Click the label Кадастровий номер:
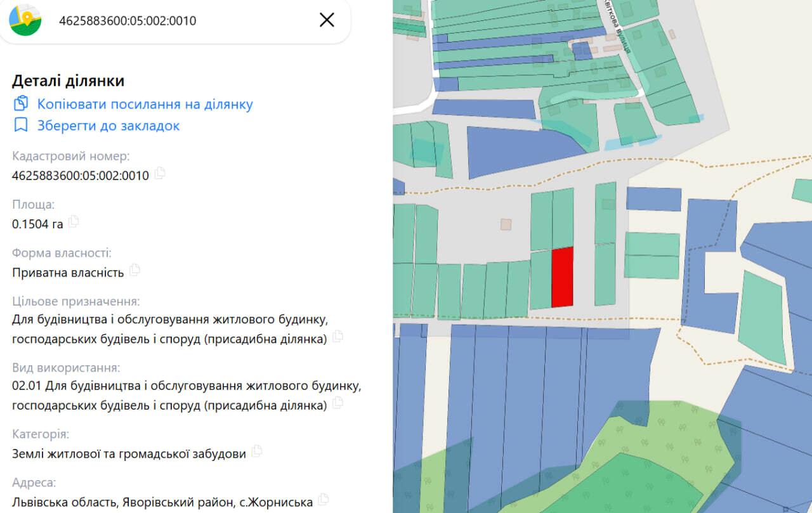This screenshot has width=812, height=513. [70, 156]
